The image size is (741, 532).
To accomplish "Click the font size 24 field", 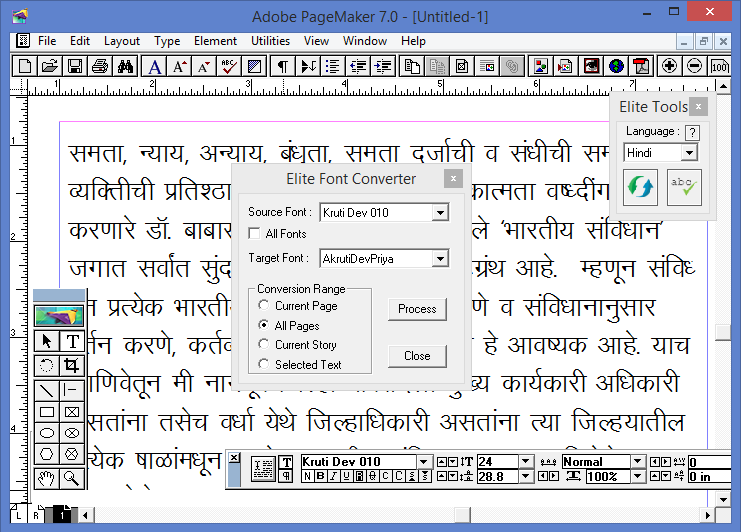I will [498, 461].
